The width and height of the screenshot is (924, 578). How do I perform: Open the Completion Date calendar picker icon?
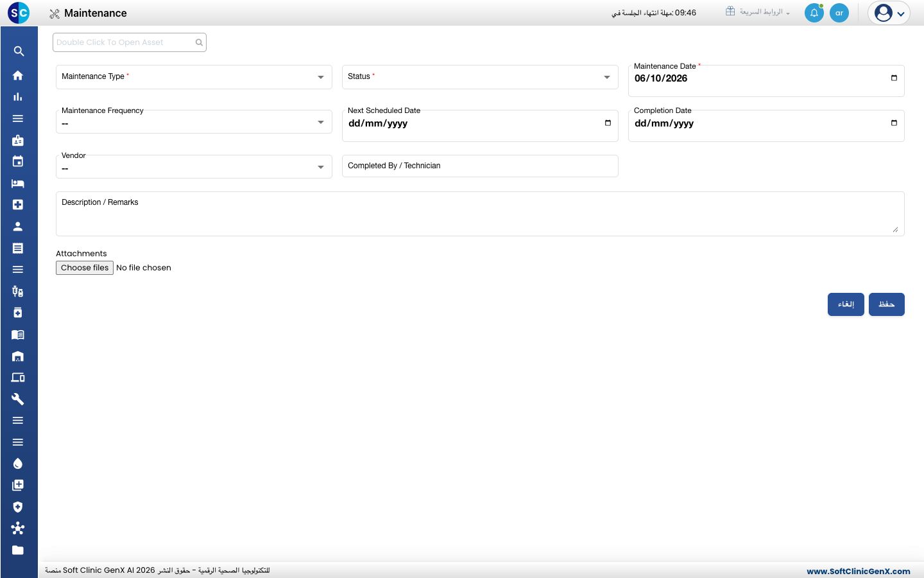[x=894, y=123]
